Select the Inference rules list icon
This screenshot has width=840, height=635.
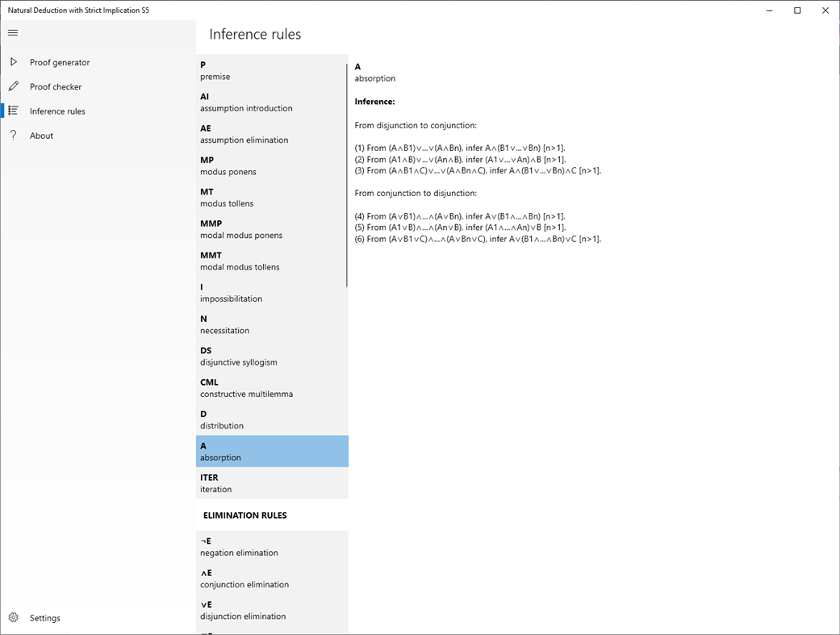pos(14,111)
